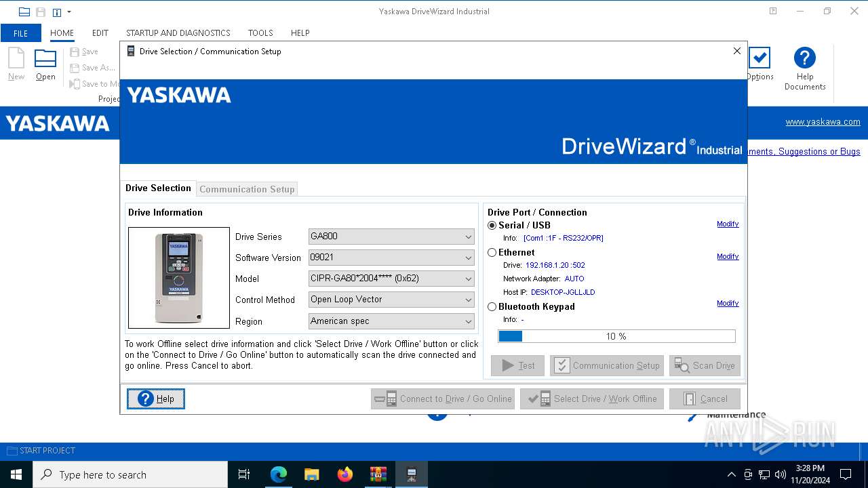
Task: Click the Scan Drive button
Action: tap(705, 365)
